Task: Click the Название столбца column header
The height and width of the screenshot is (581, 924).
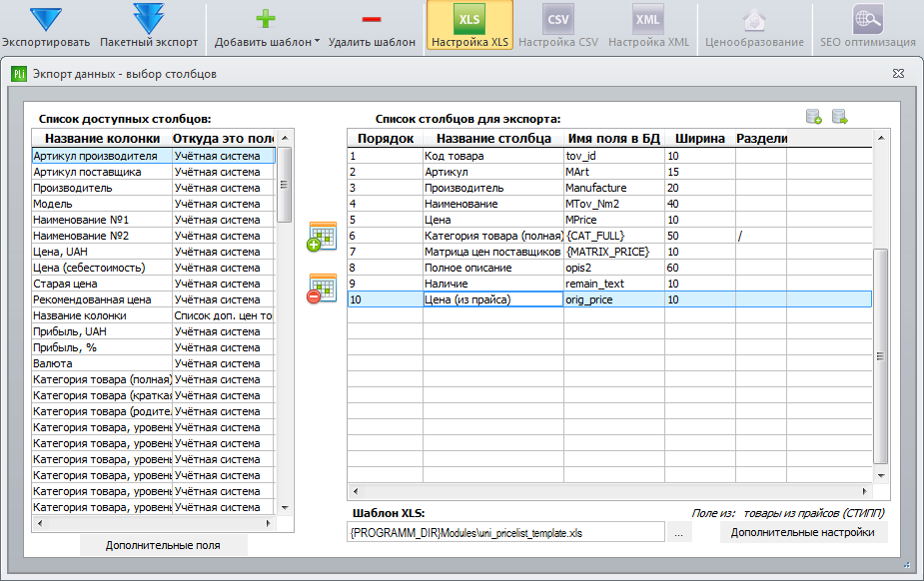Action: (493, 139)
